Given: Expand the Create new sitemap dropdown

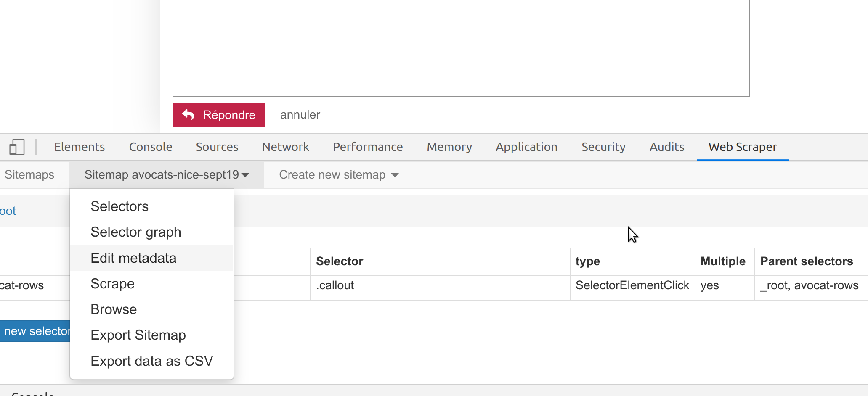Looking at the screenshot, I should [x=339, y=175].
